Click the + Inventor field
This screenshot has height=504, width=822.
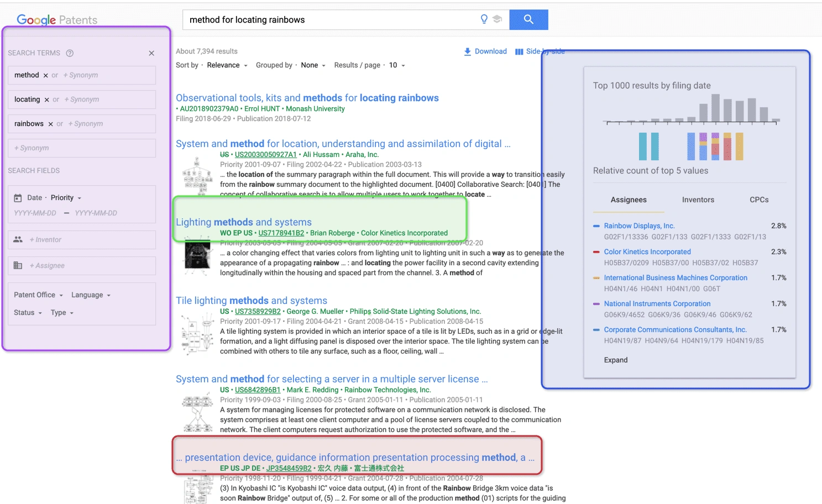[x=82, y=240]
